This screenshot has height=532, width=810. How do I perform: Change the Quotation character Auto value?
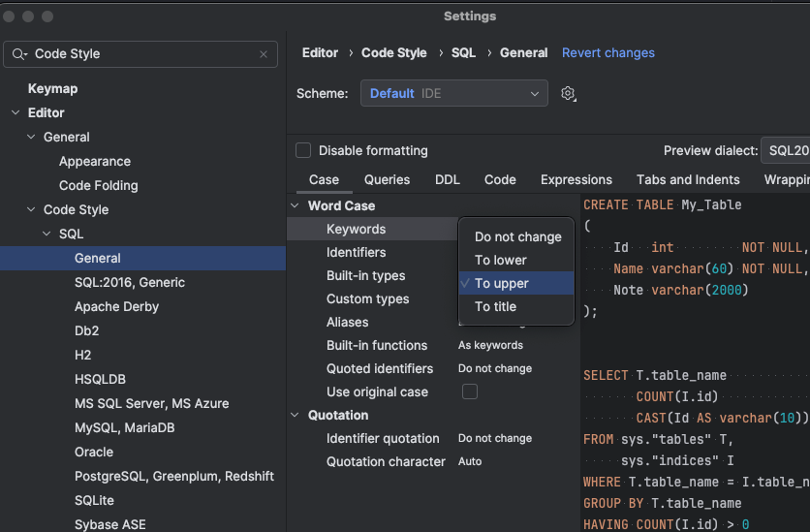click(x=470, y=461)
